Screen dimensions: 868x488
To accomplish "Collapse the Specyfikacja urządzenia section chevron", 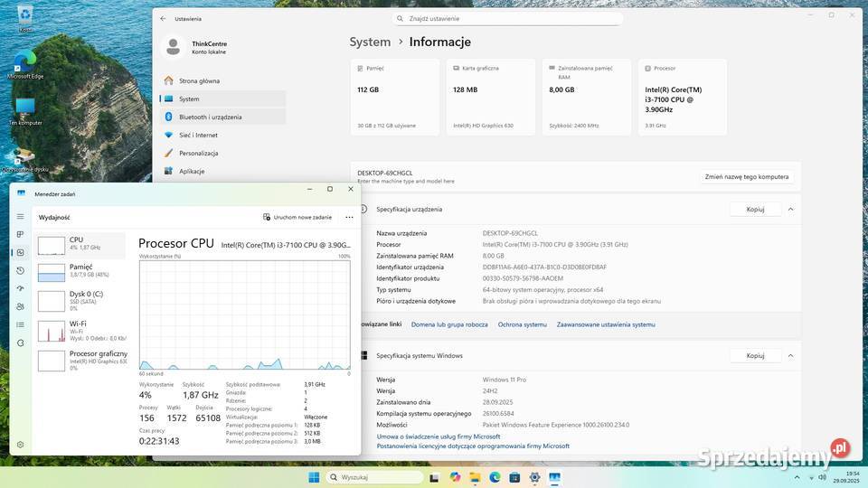I will point(790,209).
